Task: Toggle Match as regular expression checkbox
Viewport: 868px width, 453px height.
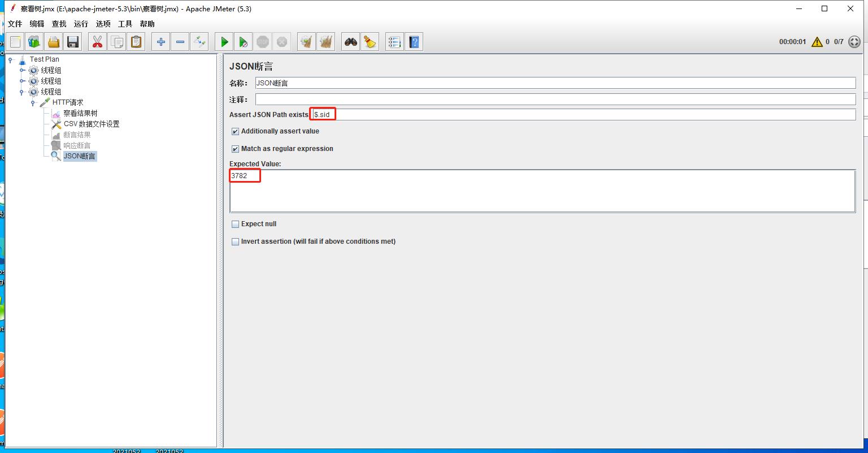Action: pos(235,149)
